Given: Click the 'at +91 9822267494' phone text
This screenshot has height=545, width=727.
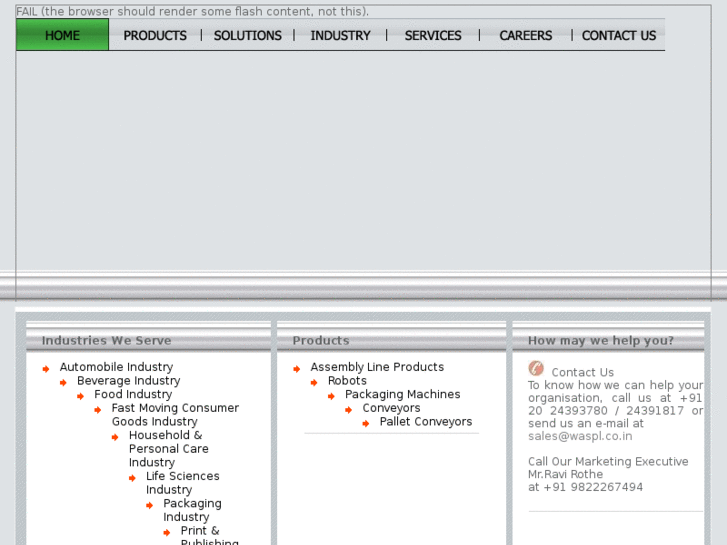Looking at the screenshot, I should point(585,487).
